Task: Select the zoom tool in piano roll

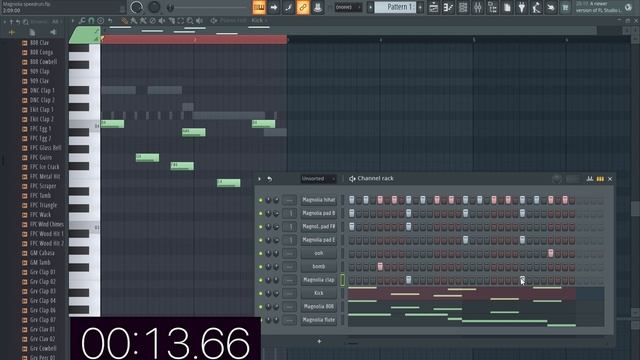Action: coord(190,20)
